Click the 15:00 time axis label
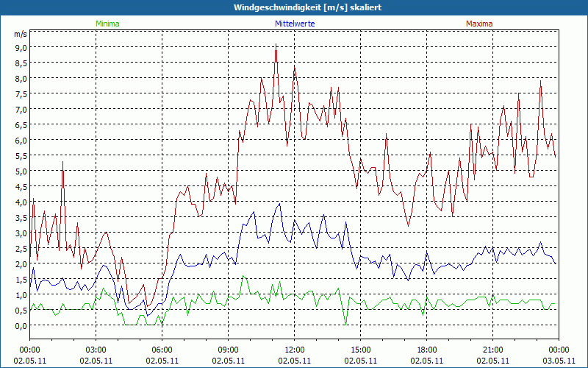 tap(361, 350)
